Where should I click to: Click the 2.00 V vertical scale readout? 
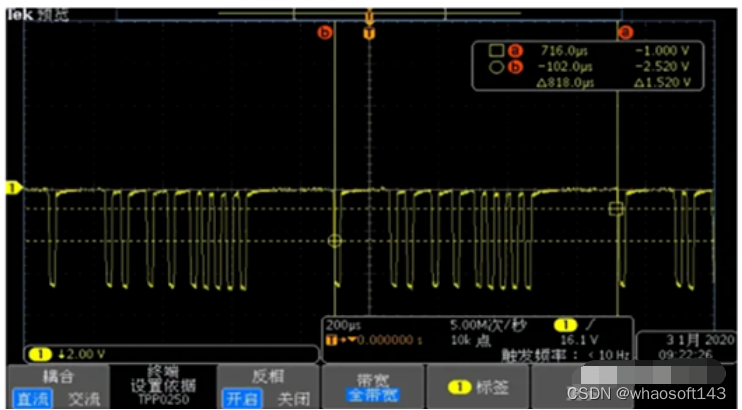[x=81, y=354]
